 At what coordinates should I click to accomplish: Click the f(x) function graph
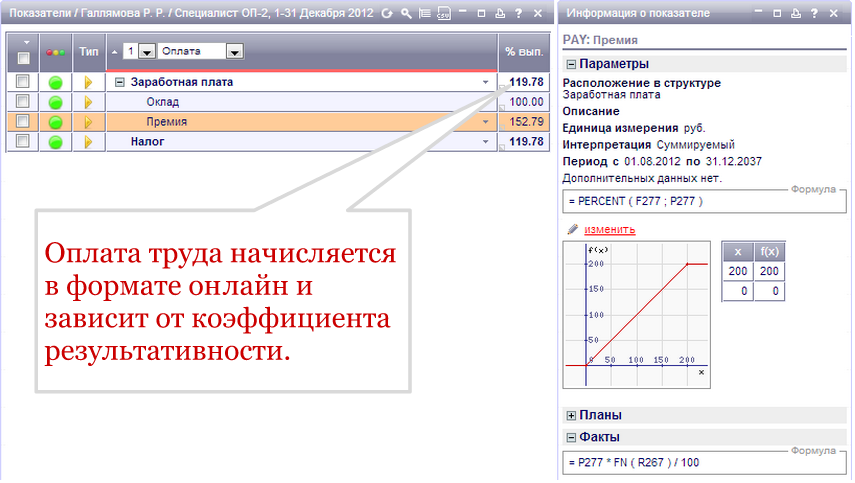(x=636, y=315)
